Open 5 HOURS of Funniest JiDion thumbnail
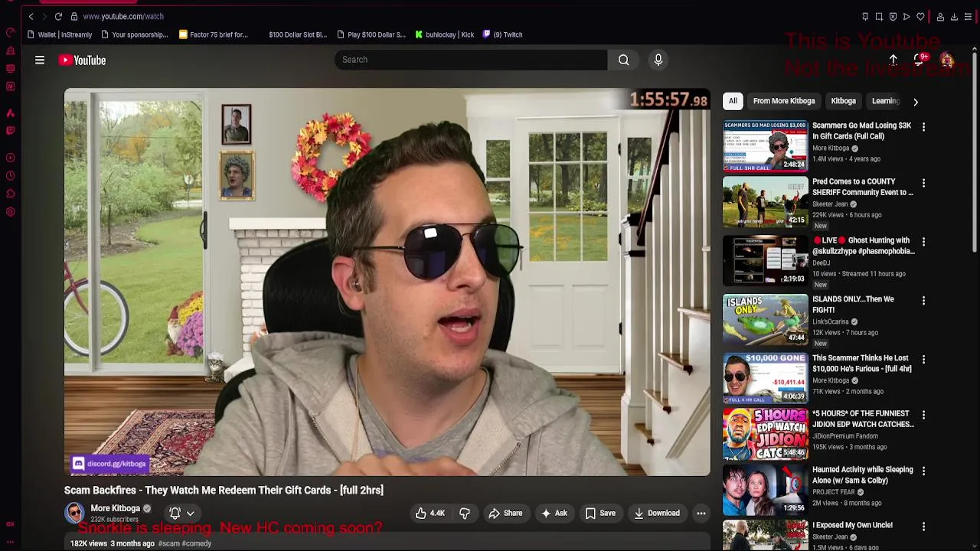The height and width of the screenshot is (551, 980). coord(765,433)
